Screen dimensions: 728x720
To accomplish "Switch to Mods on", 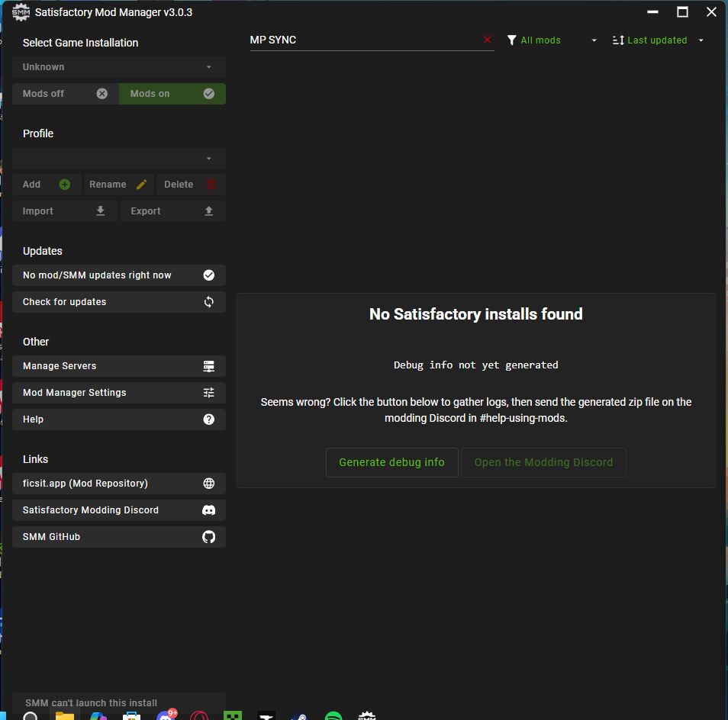I will (x=172, y=94).
